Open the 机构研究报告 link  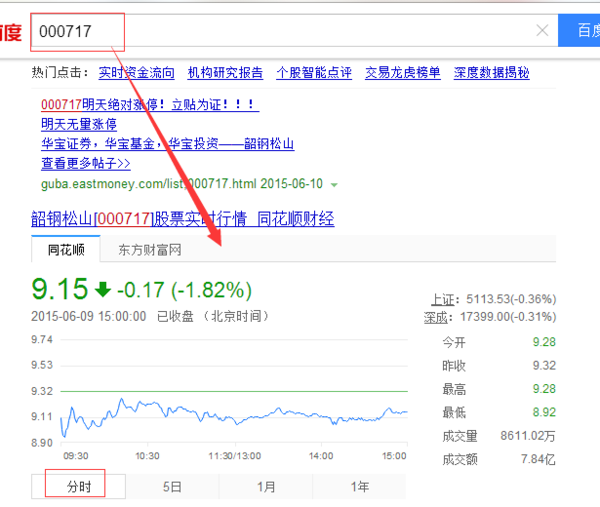pyautogui.click(x=225, y=73)
